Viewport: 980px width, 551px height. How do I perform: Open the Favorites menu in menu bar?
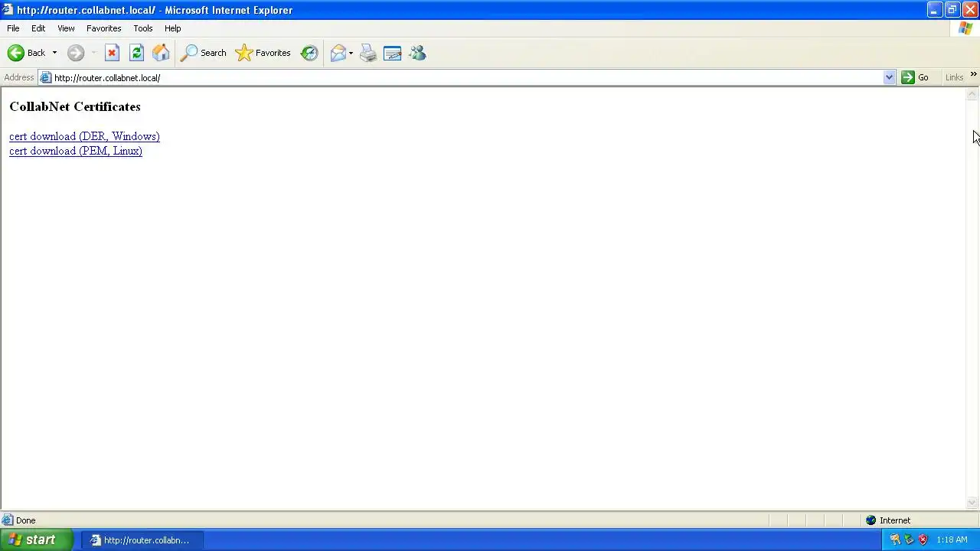click(104, 28)
